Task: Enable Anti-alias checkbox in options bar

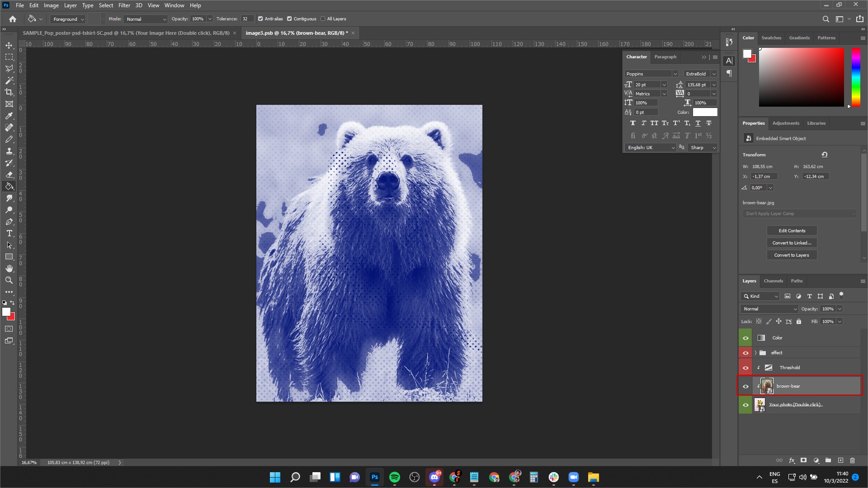Action: 260,19
